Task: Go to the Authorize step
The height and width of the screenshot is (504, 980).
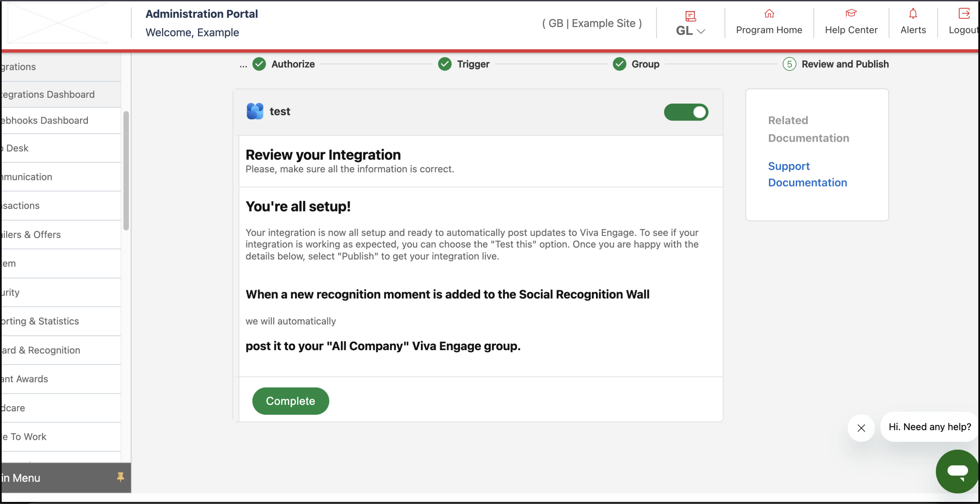Action: click(293, 64)
